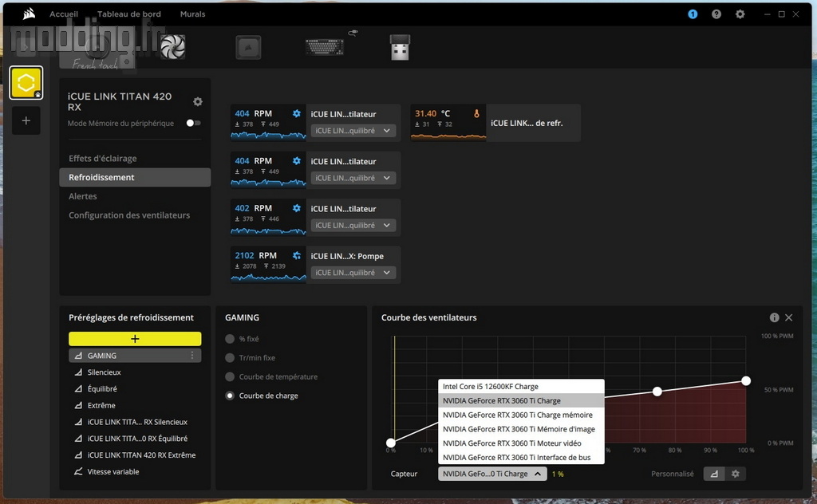817x504 pixels.
Task: Open the Corsair logo home icon
Action: 30,14
